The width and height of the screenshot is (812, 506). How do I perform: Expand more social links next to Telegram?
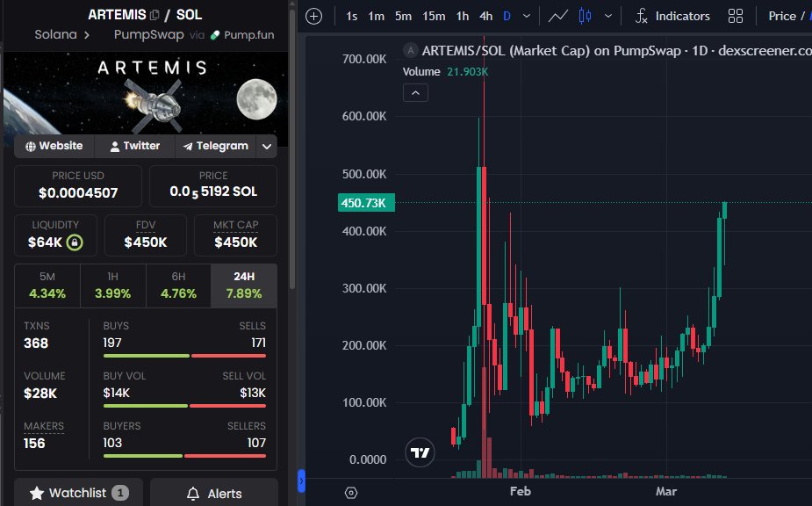point(266,146)
